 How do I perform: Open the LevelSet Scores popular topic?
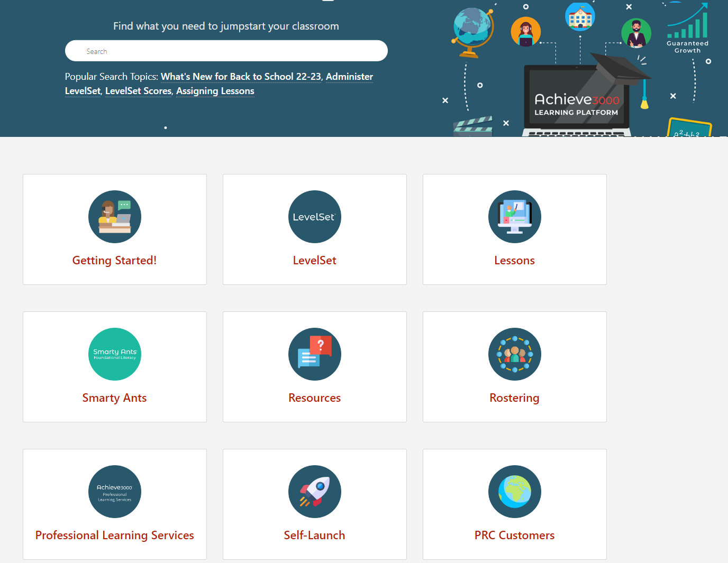coord(139,91)
